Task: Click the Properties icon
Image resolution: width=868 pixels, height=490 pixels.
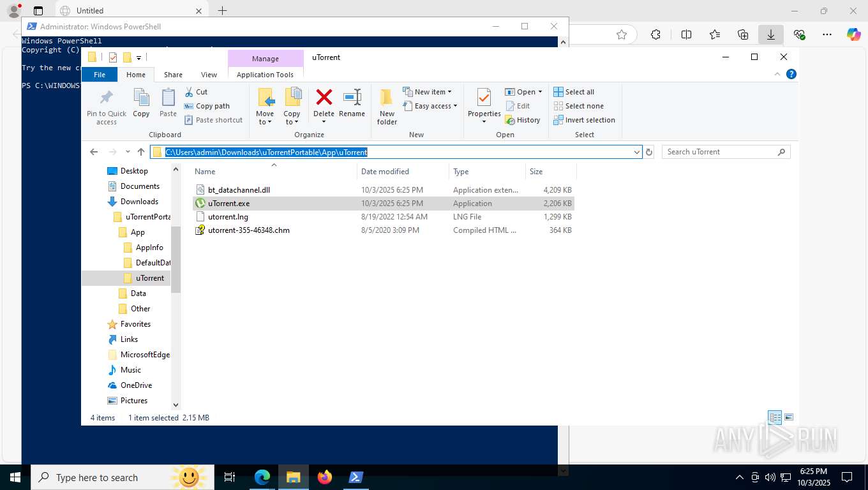Action: click(x=484, y=98)
